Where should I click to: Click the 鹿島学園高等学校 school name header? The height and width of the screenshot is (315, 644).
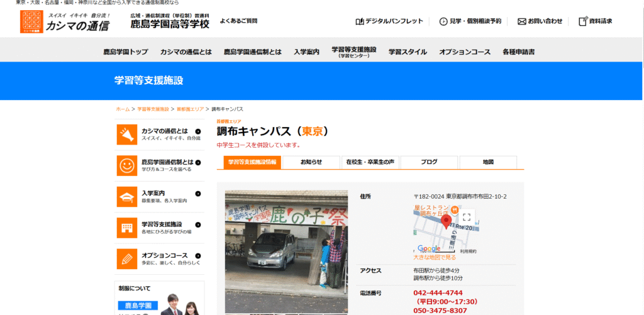point(170,24)
